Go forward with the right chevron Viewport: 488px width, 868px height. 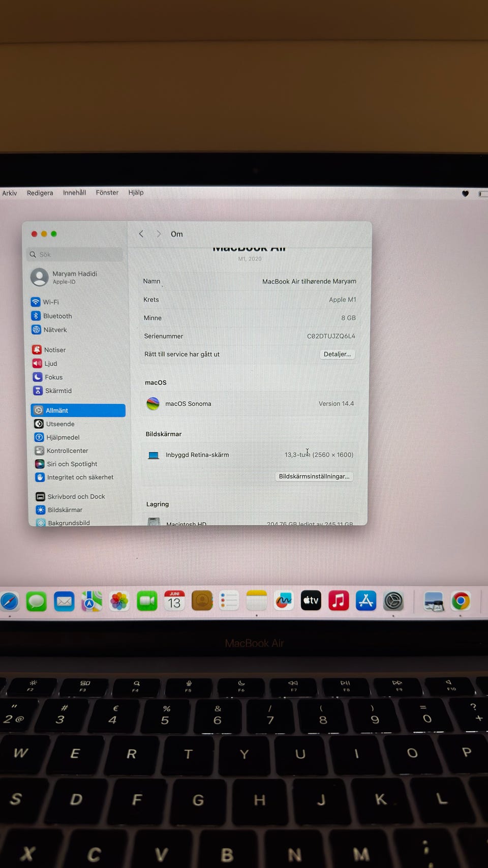(159, 234)
